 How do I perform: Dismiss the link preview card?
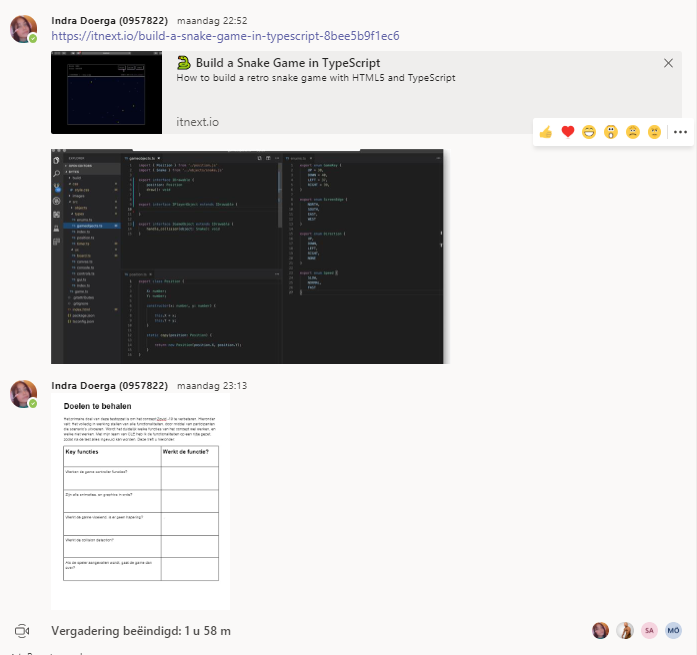click(x=668, y=63)
